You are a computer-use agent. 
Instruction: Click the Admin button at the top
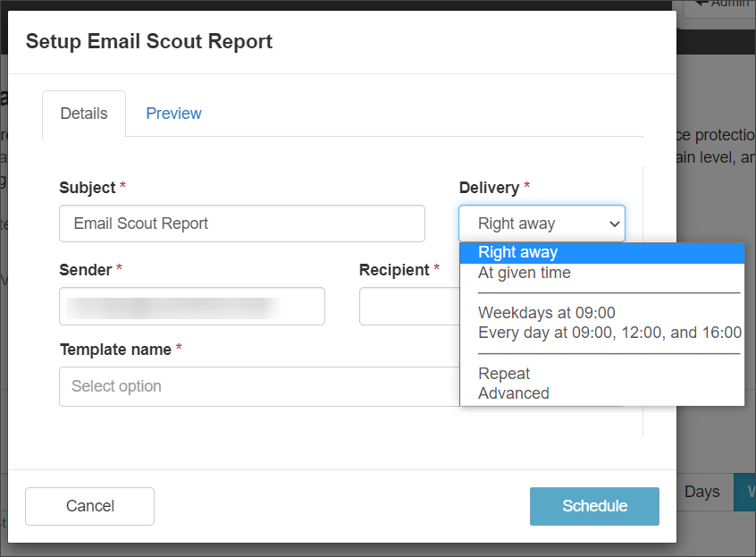720,4
